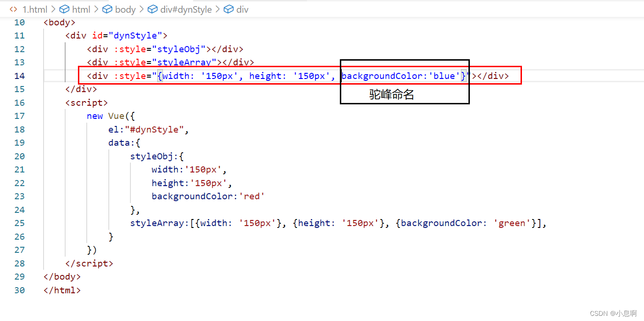Select the final div breadcrumb segment
This screenshot has height=321, width=644.
[243, 9]
